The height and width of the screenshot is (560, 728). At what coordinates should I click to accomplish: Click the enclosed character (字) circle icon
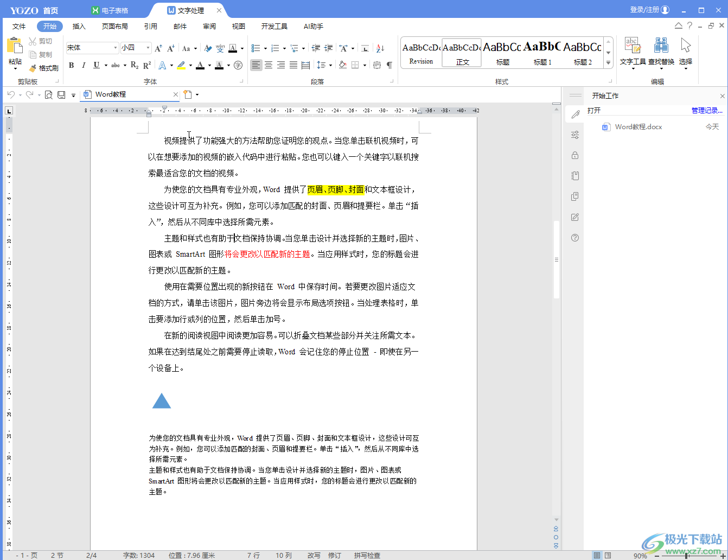(x=238, y=66)
